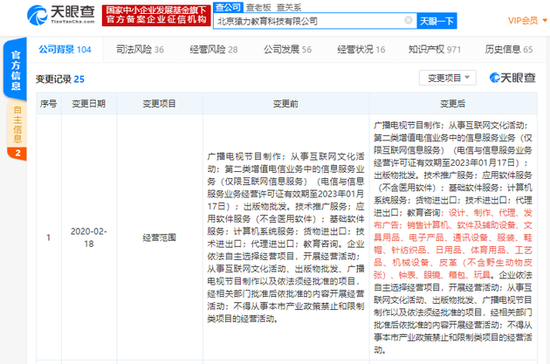
Task: Click the red highlighted added text in 变更后
Action: click(453, 244)
